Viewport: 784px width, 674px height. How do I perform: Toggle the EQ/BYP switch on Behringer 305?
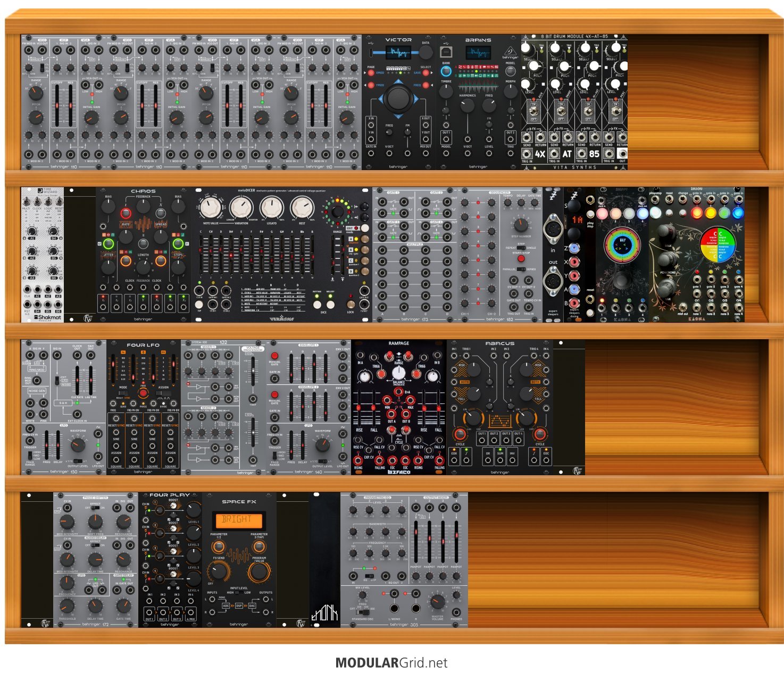(x=370, y=576)
